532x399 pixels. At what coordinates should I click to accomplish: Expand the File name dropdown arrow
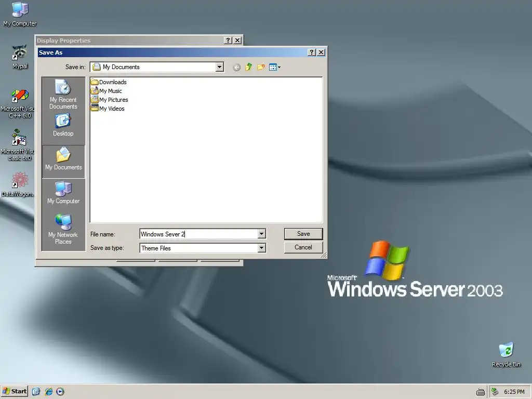(262, 233)
